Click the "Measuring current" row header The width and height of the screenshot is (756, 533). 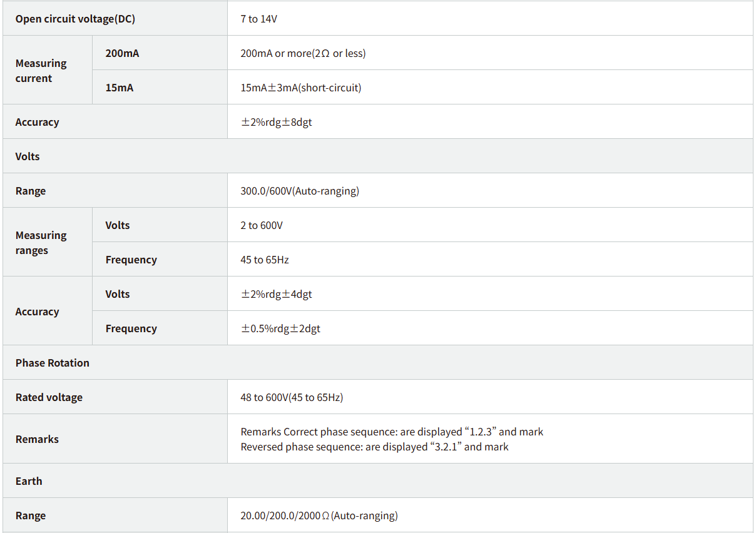pos(41,71)
